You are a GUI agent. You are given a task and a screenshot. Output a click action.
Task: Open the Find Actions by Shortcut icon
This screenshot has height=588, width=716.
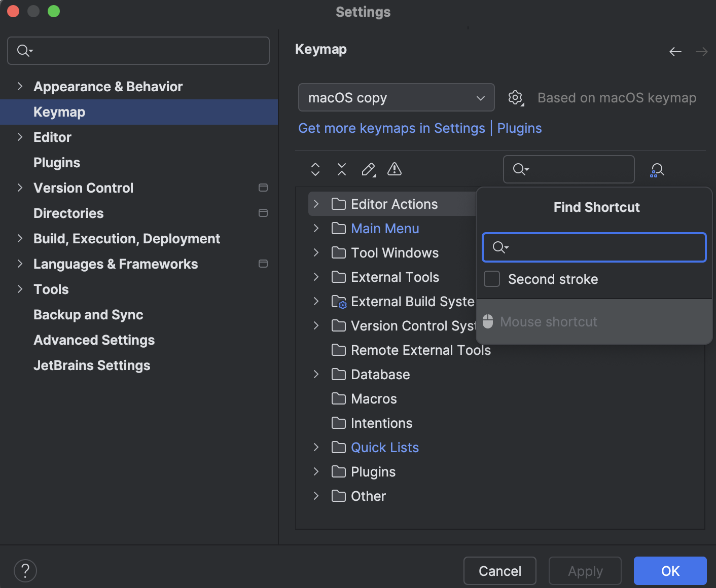click(657, 169)
